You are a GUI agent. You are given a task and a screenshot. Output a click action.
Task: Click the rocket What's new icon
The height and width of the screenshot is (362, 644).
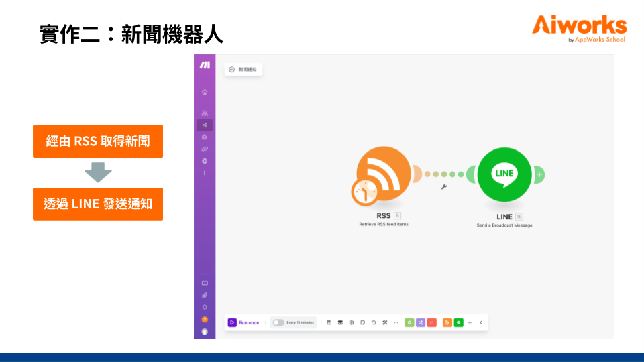point(205,295)
